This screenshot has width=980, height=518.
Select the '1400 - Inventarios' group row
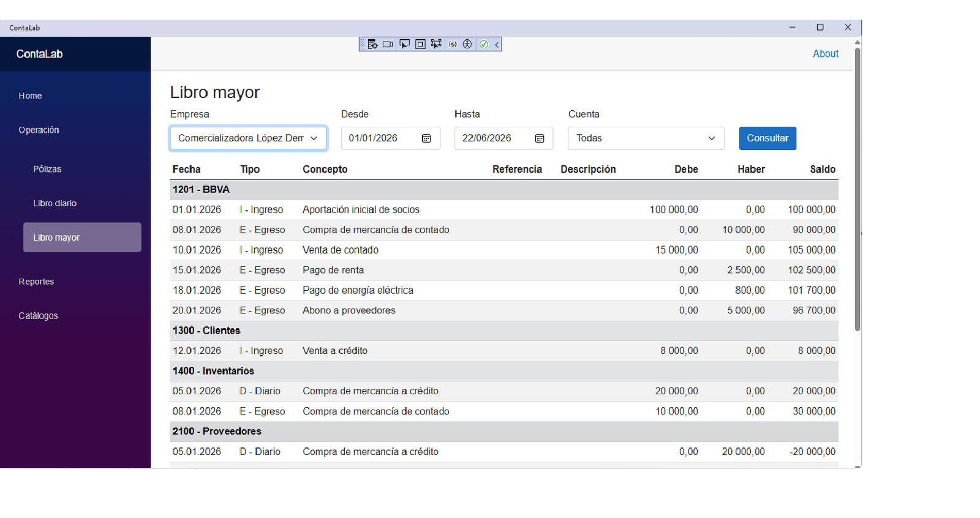pyautogui.click(x=504, y=371)
